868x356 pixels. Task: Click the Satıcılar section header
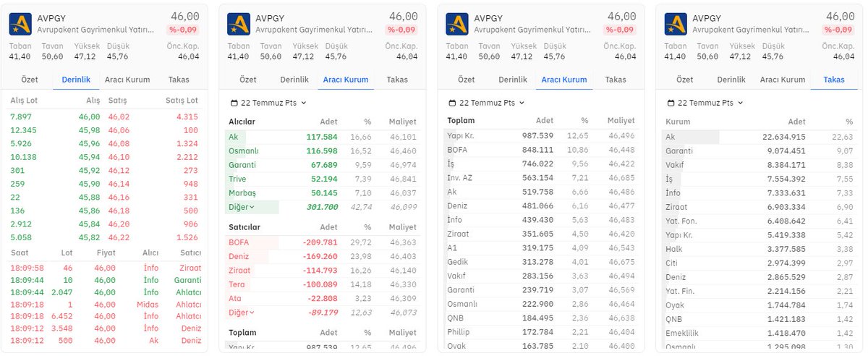[244, 227]
